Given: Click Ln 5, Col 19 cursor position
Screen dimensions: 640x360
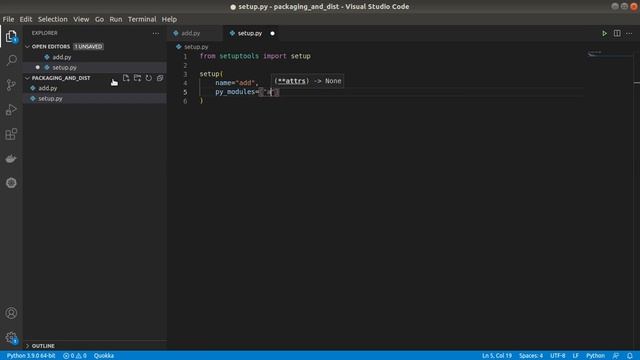Looking at the screenshot, I should tap(497, 356).
